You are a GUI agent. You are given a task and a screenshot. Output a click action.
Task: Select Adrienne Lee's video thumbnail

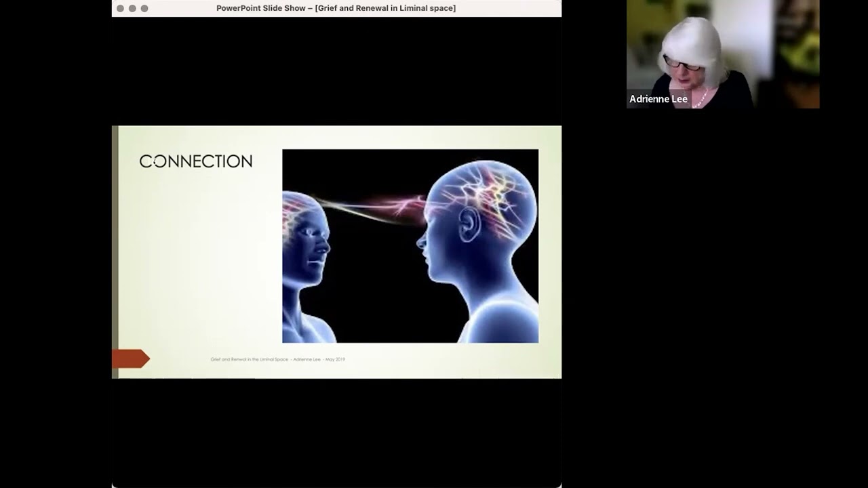pyautogui.click(x=723, y=54)
